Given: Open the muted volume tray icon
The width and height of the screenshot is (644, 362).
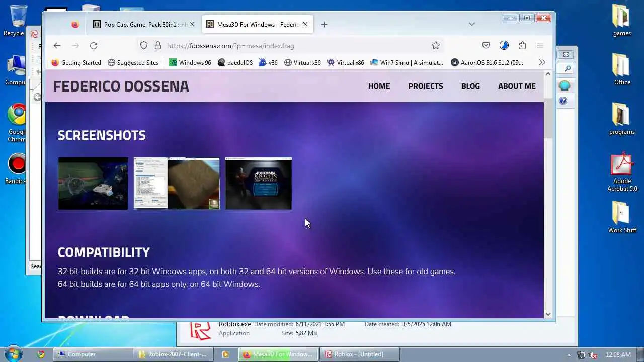Looking at the screenshot, I should [x=593, y=355].
